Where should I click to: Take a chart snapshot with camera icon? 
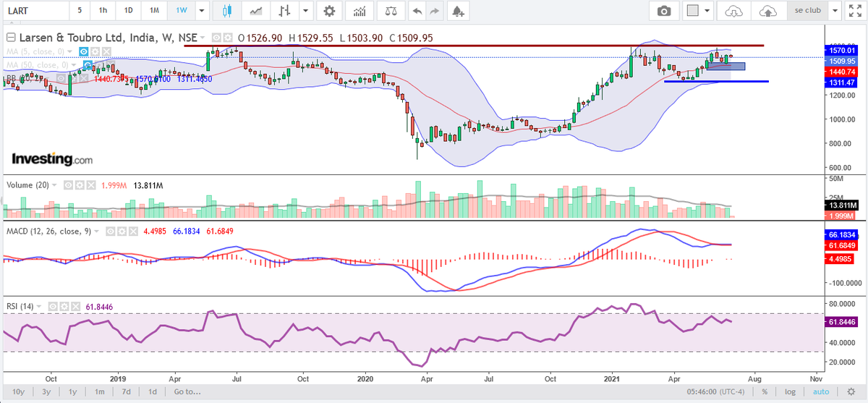tap(663, 11)
